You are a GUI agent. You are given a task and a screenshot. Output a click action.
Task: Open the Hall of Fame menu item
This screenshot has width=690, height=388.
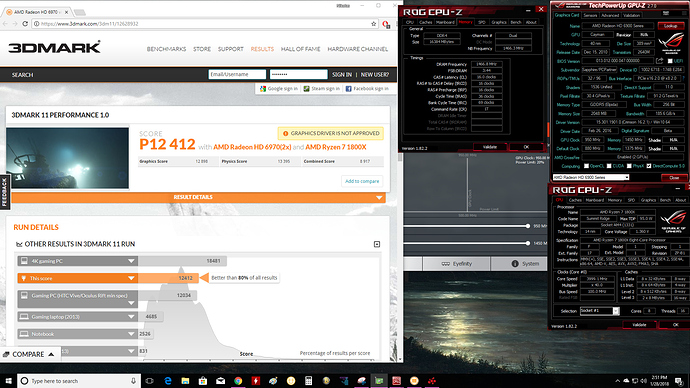(x=301, y=49)
